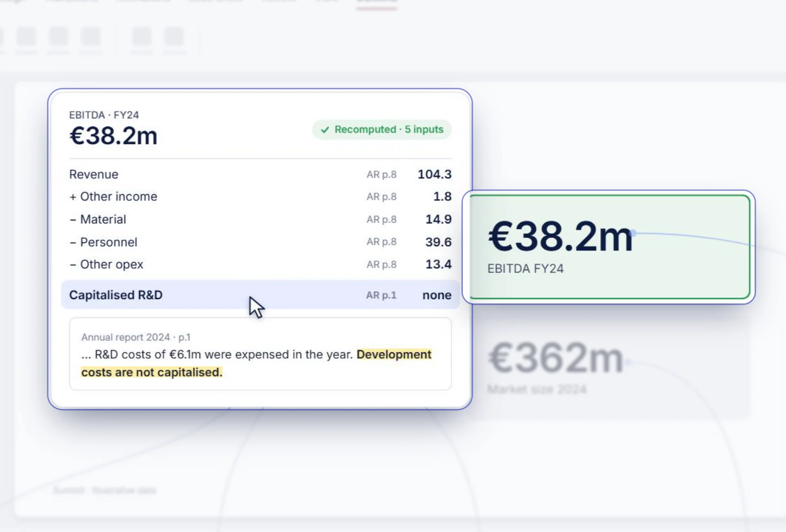Screen dimensions: 786x532
Task: Click the green checkmark in Recomputed badge
Action: coord(325,130)
